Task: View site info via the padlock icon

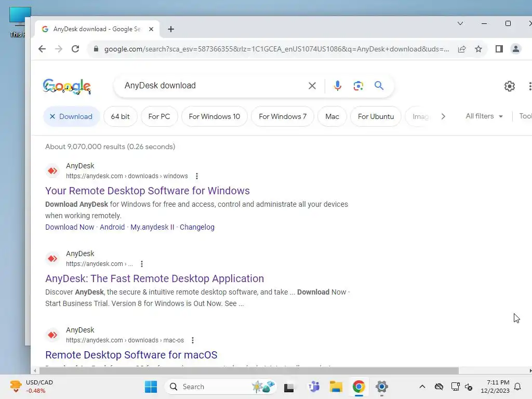Action: click(96, 49)
